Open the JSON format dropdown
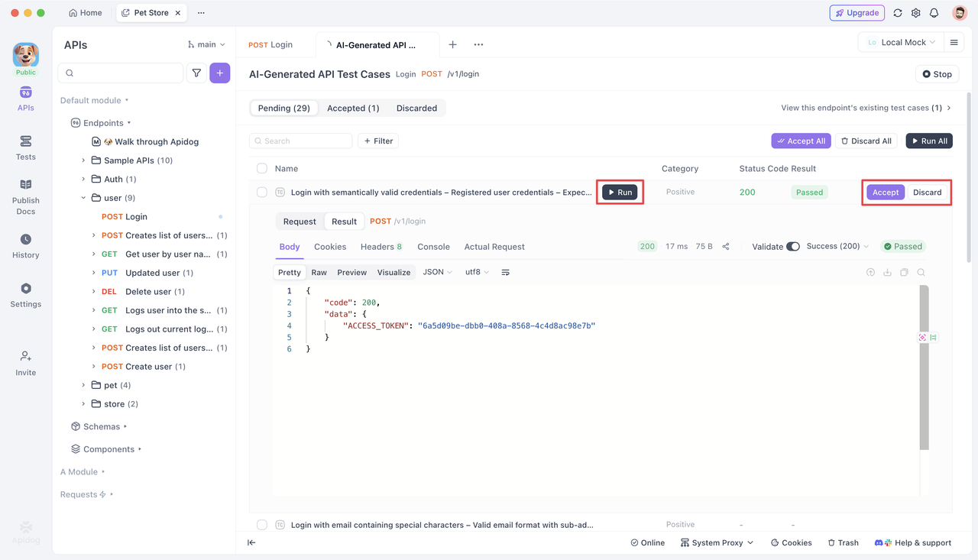This screenshot has height=560, width=978. coord(438,273)
